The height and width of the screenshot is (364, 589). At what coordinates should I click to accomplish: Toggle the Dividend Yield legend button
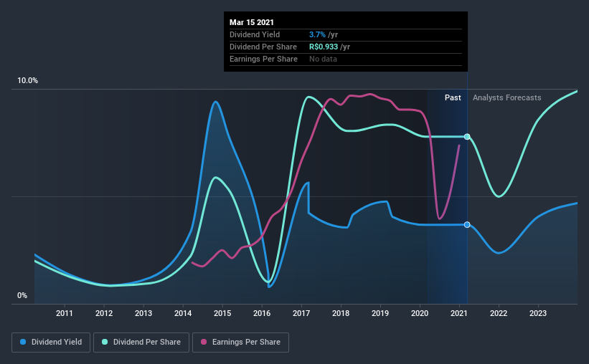pos(51,343)
